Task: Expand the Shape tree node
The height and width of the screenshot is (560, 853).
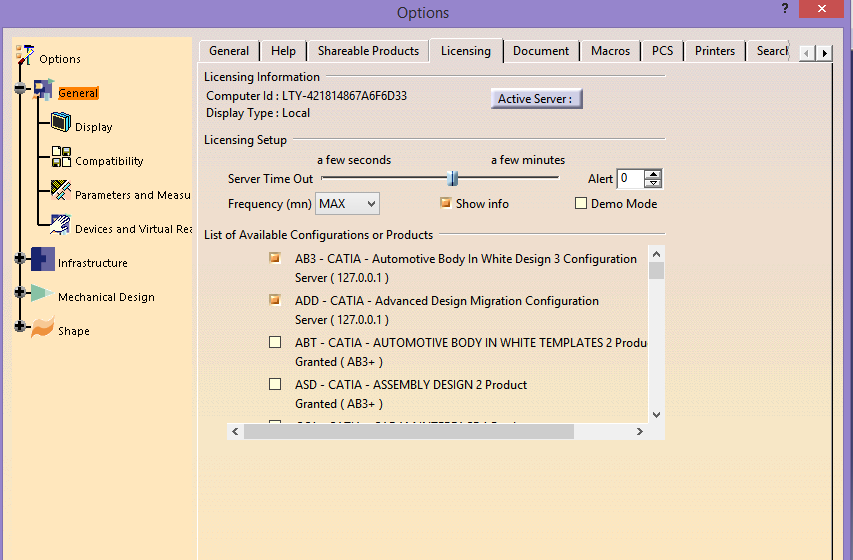Action: [x=20, y=326]
